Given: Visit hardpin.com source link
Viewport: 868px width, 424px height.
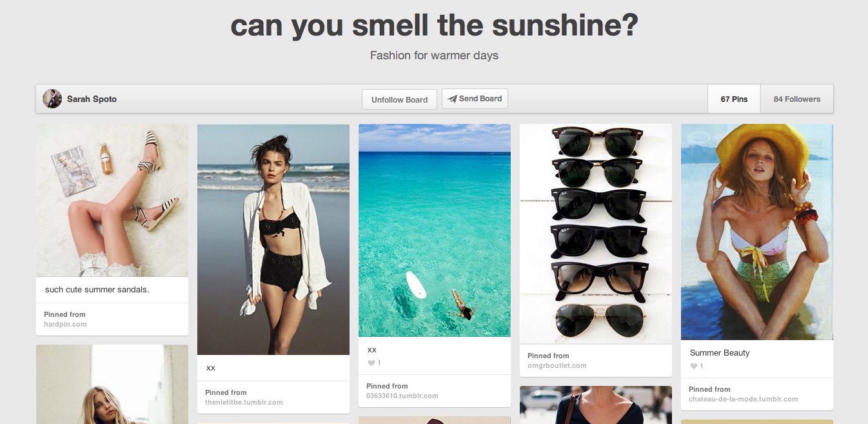Looking at the screenshot, I should coord(65,324).
